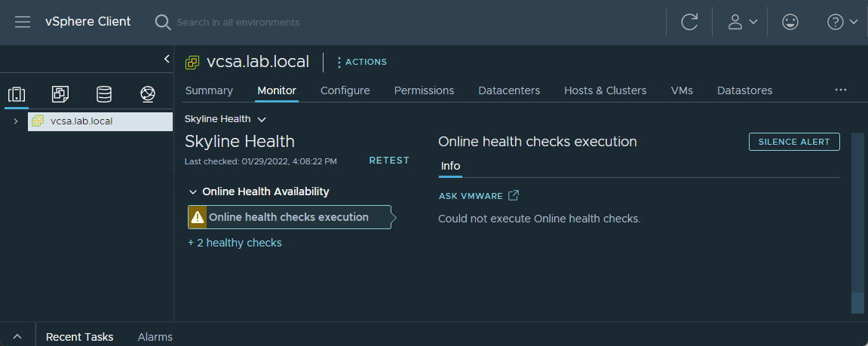This screenshot has height=346, width=868.
Task: Open the Skyline Health section dropdown
Action: coord(225,119)
